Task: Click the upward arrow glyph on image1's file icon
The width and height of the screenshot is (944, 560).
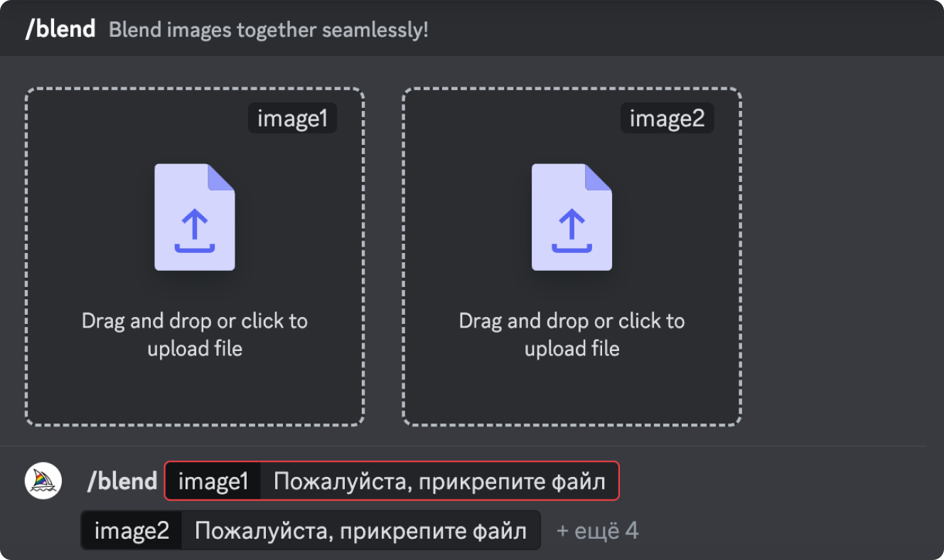Action: point(195,226)
